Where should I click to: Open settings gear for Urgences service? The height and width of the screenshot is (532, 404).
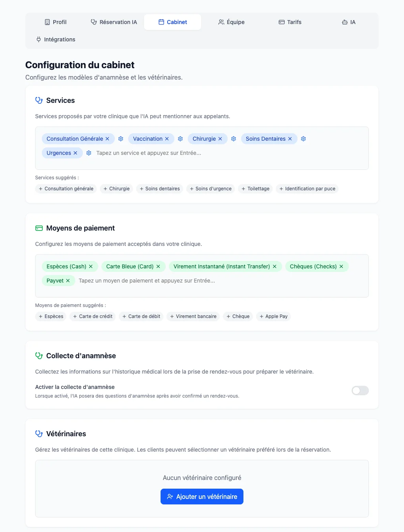coord(89,153)
